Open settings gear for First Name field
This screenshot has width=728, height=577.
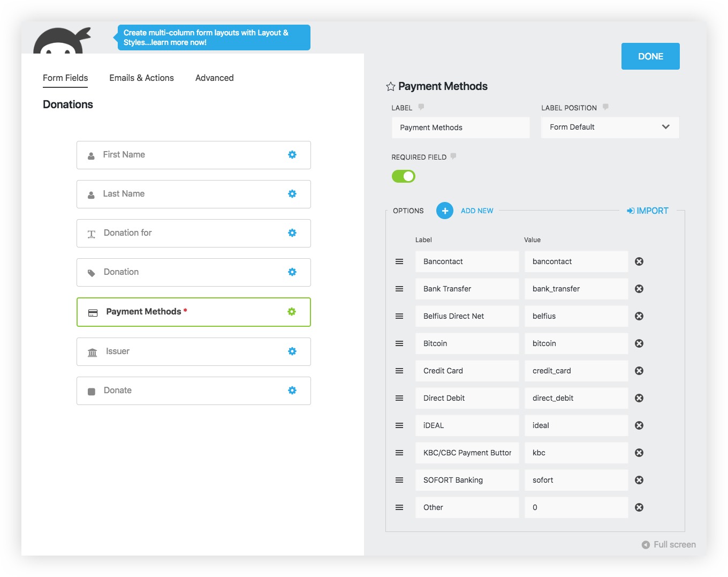[292, 154]
